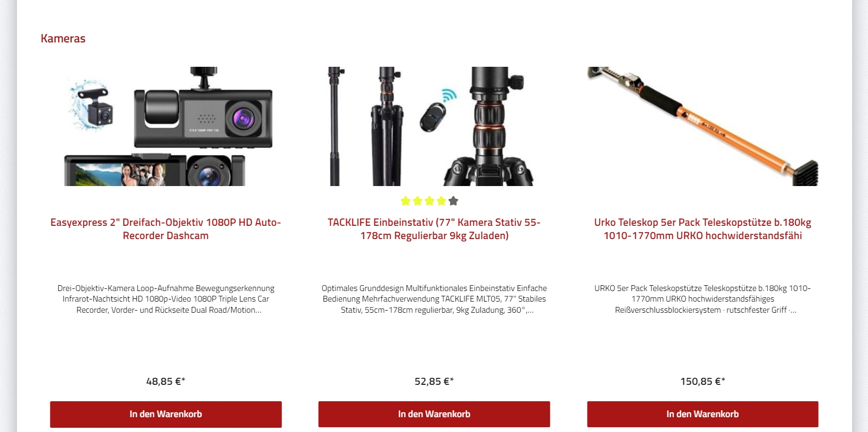Open Easyexpress Dreifach-Objektiv Dashcam title link
Screen dimensions: 868x432
tap(166, 229)
